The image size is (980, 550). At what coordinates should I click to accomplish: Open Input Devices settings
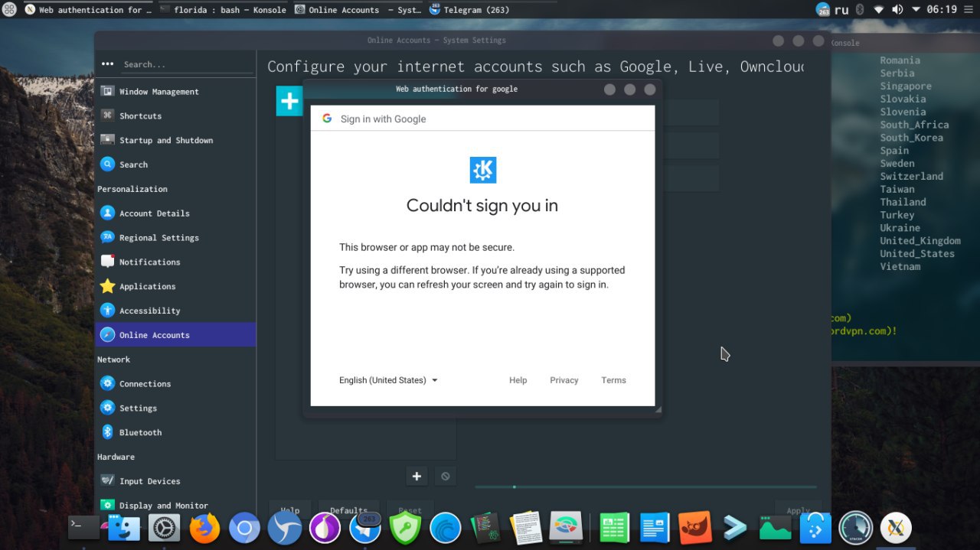tap(175, 481)
